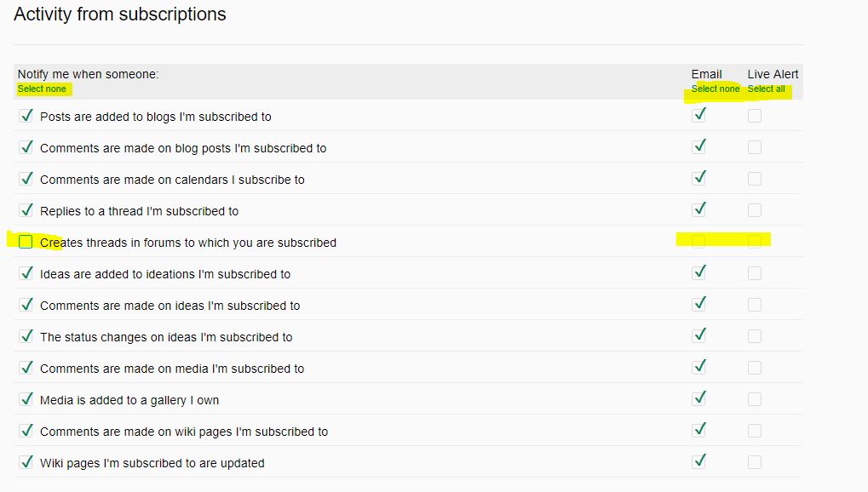
Task: Uncheck 'Media is added to a gallery' checkbox
Action: [26, 399]
